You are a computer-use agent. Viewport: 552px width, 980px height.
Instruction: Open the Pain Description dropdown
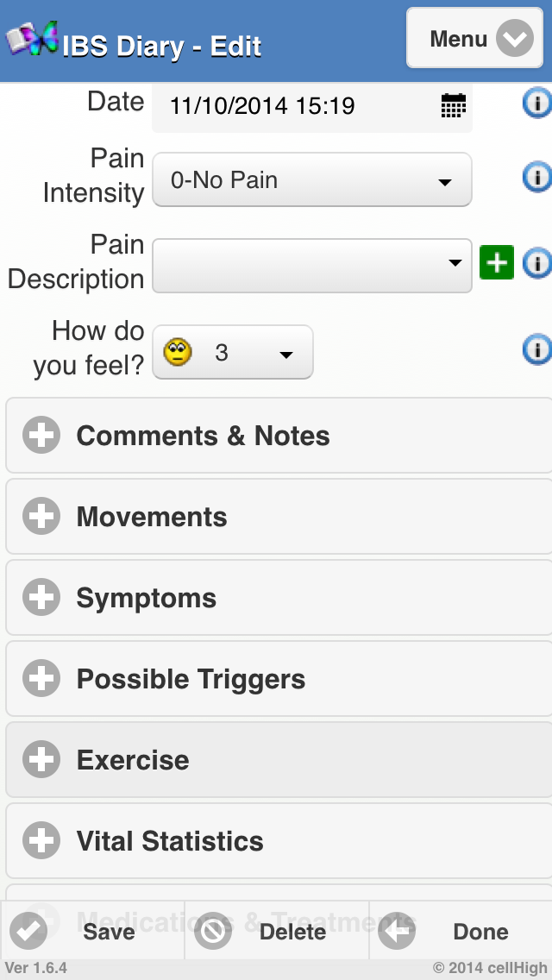point(311,265)
